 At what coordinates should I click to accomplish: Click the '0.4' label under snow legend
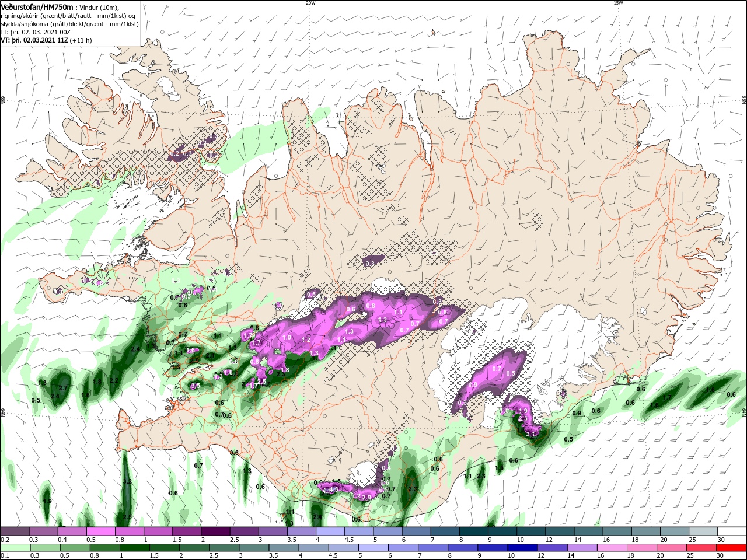(62, 540)
